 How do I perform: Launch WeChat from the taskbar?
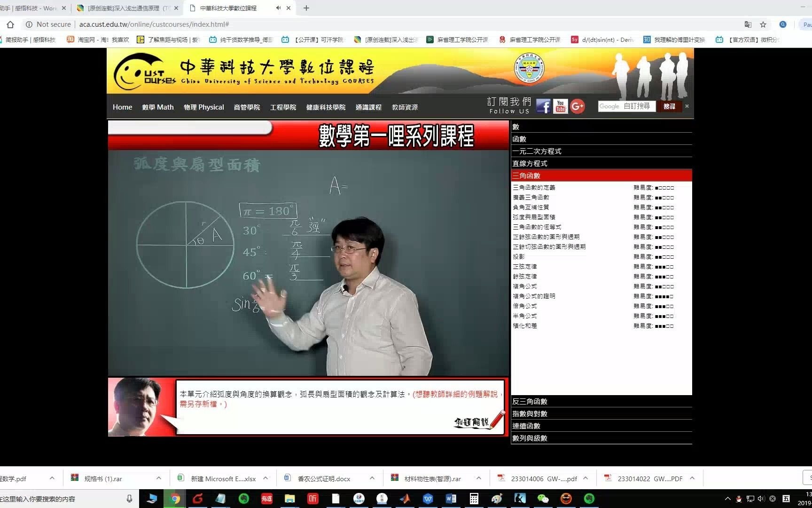pyautogui.click(x=543, y=499)
